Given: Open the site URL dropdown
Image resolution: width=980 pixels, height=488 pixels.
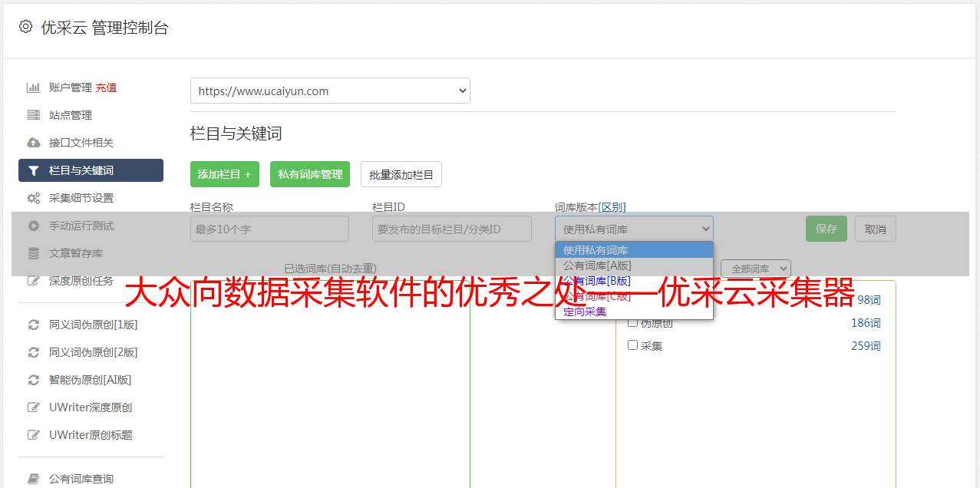Looking at the screenshot, I should click(x=330, y=91).
